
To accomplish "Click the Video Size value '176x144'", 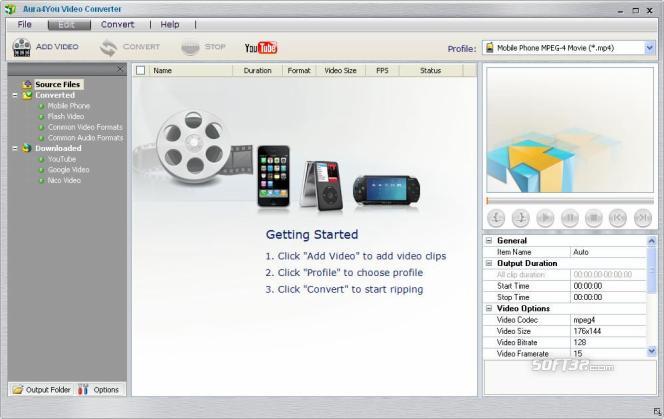I will (x=608, y=331).
